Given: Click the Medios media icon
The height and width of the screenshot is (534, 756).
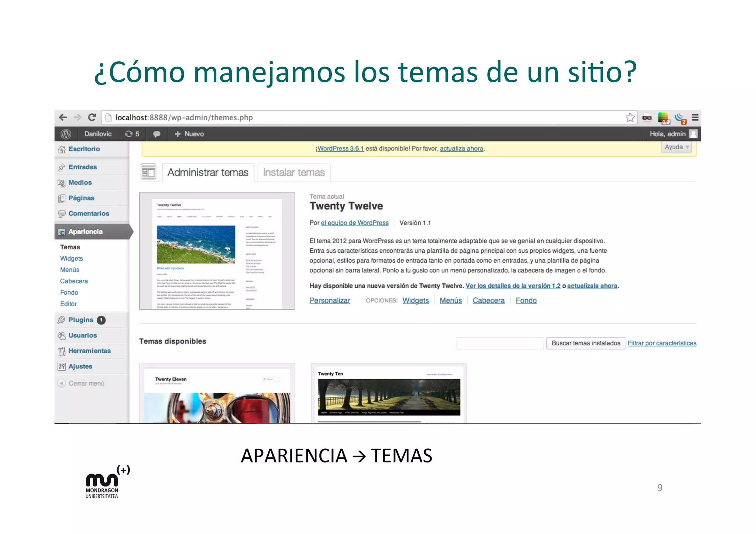Looking at the screenshot, I should point(62,183).
